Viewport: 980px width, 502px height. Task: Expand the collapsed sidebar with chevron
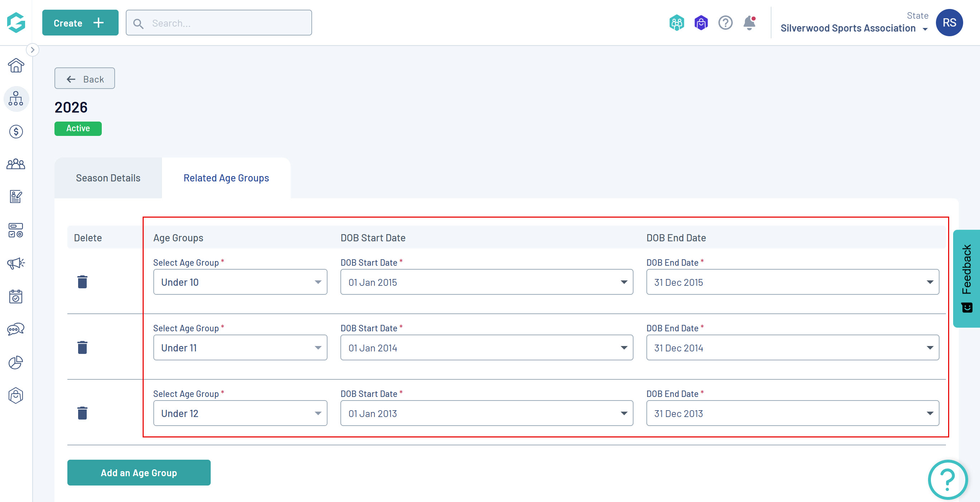[32, 50]
